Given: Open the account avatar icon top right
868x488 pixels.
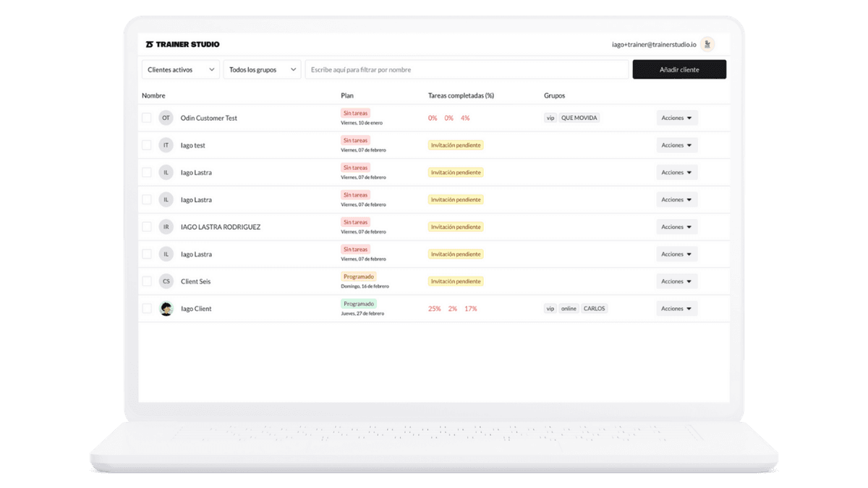Looking at the screenshot, I should (707, 44).
